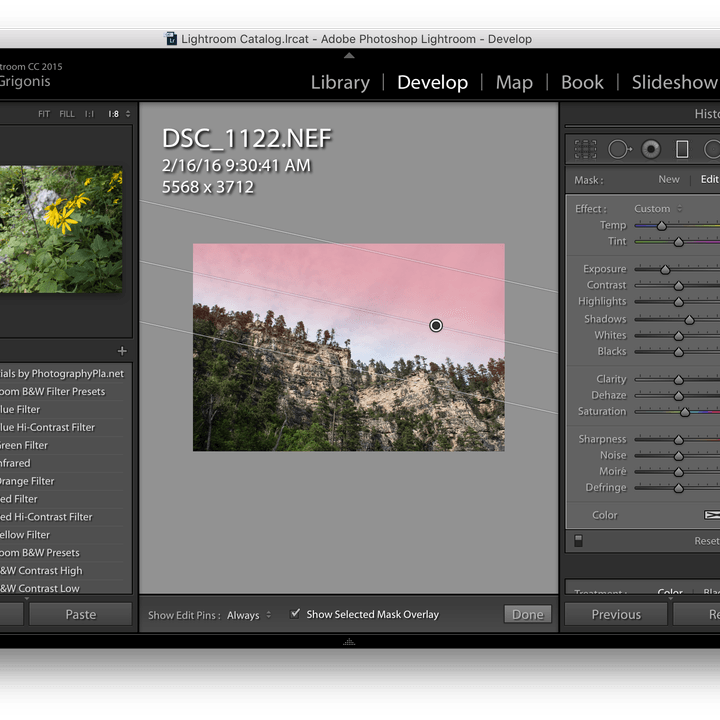This screenshot has width=720, height=720.
Task: Switch the Mask mode to New
Action: tap(669, 180)
